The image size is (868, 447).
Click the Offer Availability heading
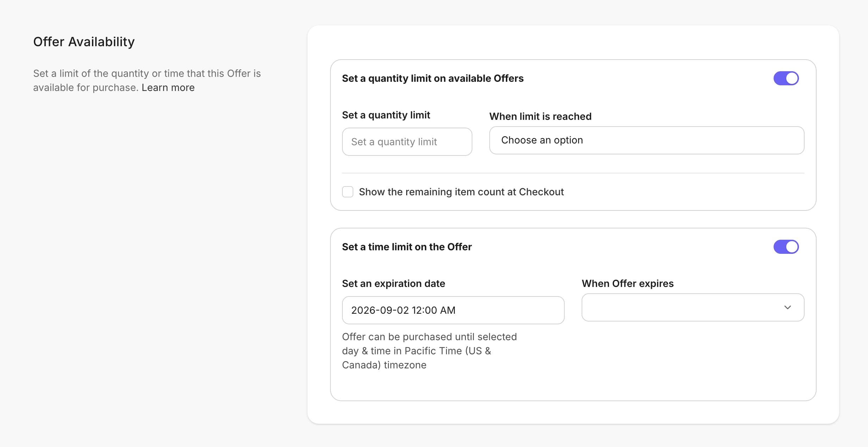tap(84, 42)
